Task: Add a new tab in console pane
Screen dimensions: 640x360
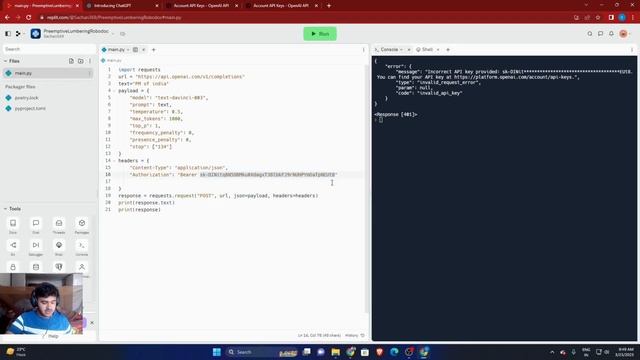Action: pos(448,49)
